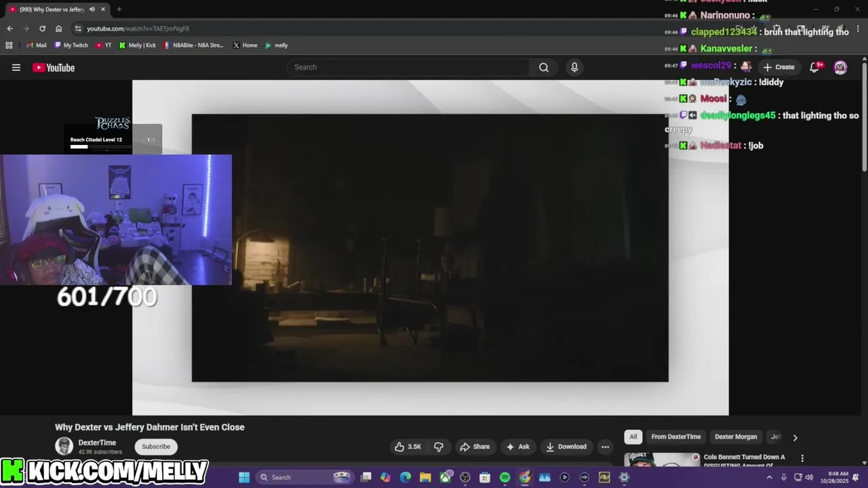Open My Twitch bookmark
The image size is (868, 488).
[71, 45]
